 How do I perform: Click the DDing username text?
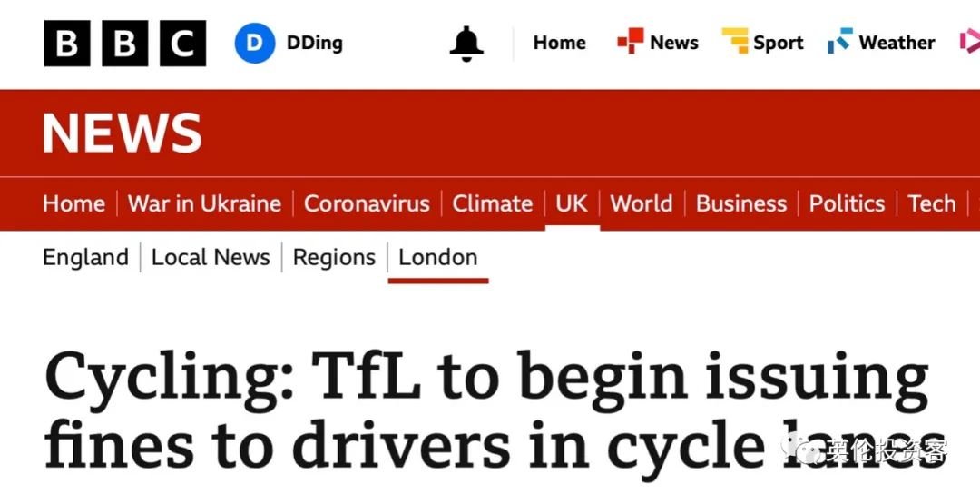[314, 43]
